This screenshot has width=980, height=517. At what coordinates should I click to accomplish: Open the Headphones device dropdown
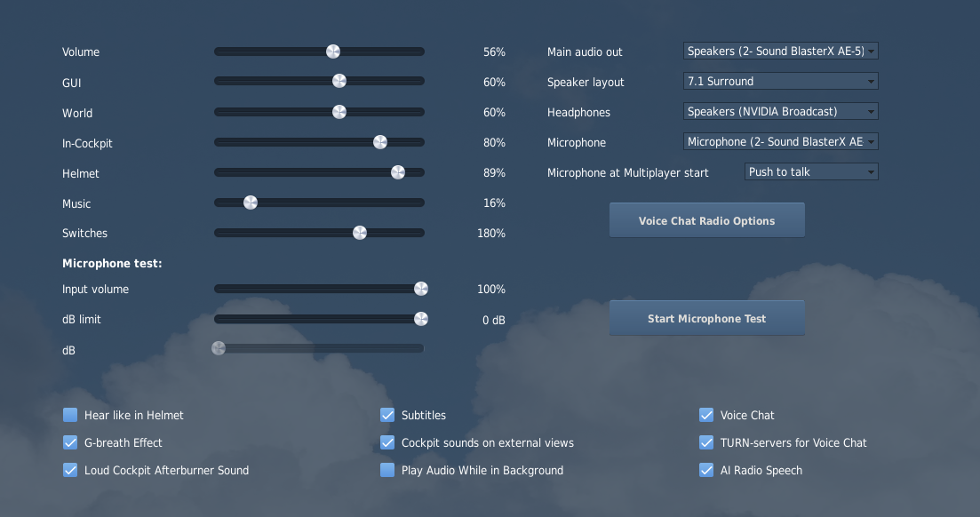tap(781, 111)
